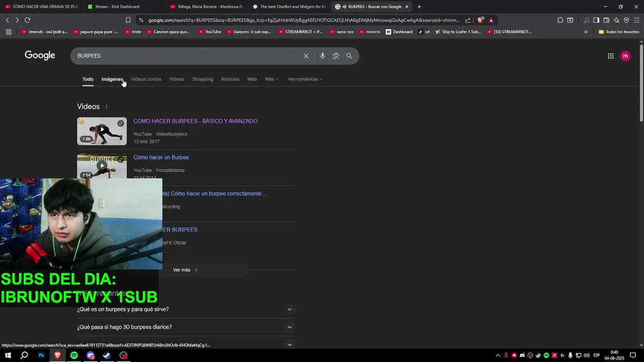Open the 'Herramientas' dropdown
Image resolution: width=644 pixels, height=362 pixels.
point(305,79)
